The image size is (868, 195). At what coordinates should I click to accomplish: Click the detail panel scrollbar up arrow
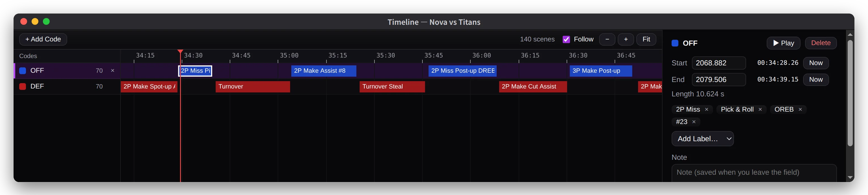pyautogui.click(x=850, y=35)
